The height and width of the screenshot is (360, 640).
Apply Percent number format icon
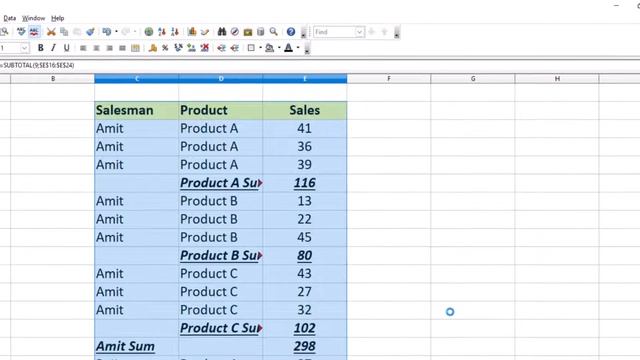165,48
